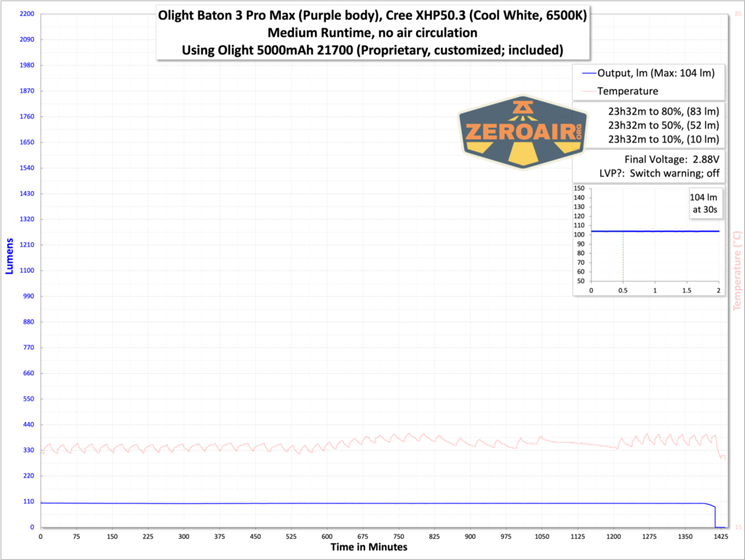Select the 'Temperature' legend entry
This screenshot has width=745, height=560.
point(621,91)
